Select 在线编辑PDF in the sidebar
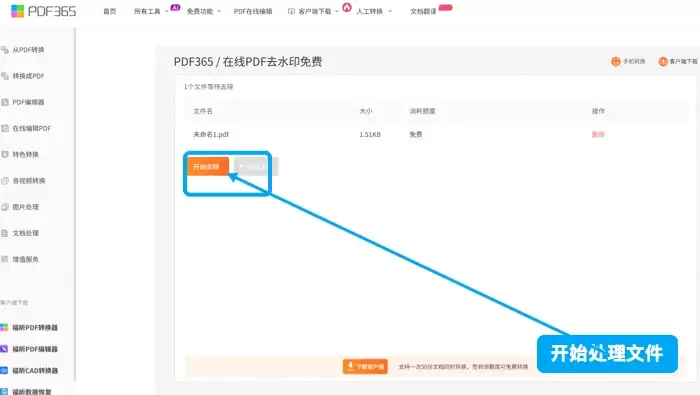Screen dimensions: 700x395 tap(32, 129)
